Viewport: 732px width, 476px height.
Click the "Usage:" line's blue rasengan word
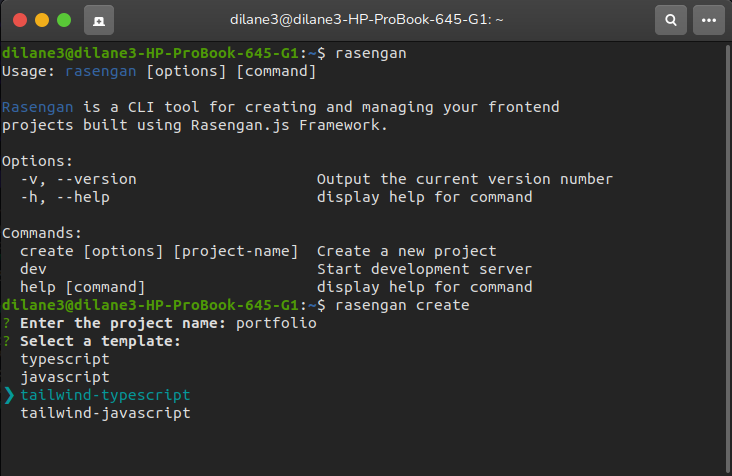point(101,71)
